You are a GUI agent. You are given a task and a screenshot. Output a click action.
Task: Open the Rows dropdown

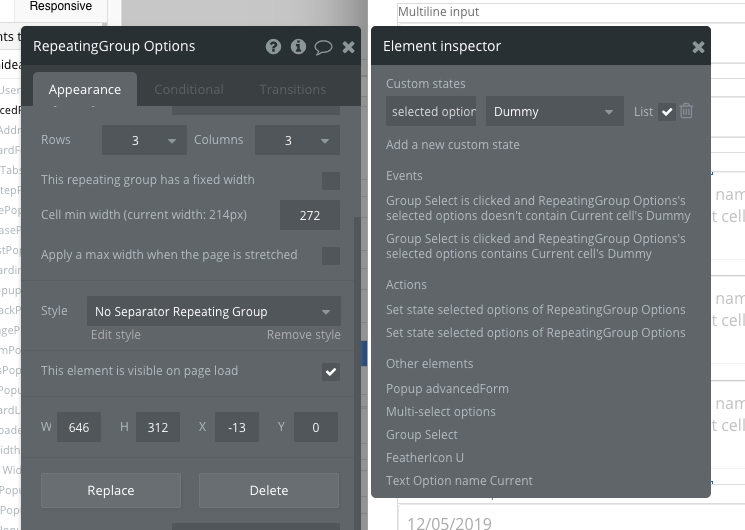coord(144,141)
